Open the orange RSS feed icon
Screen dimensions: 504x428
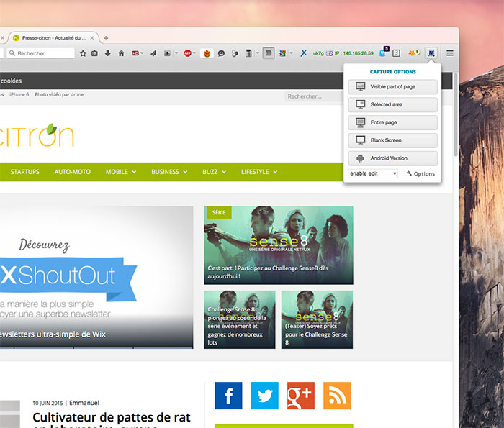pos(337,396)
